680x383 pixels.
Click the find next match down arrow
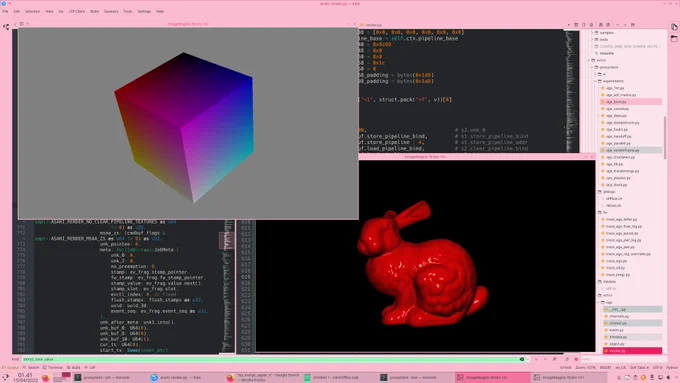[x=536, y=359]
